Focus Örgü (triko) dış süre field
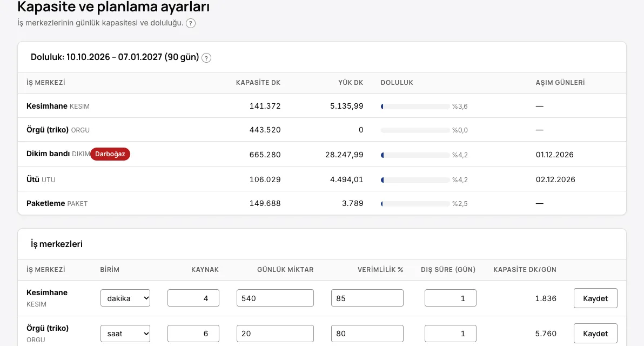This screenshot has height=346, width=644. pyautogui.click(x=451, y=334)
